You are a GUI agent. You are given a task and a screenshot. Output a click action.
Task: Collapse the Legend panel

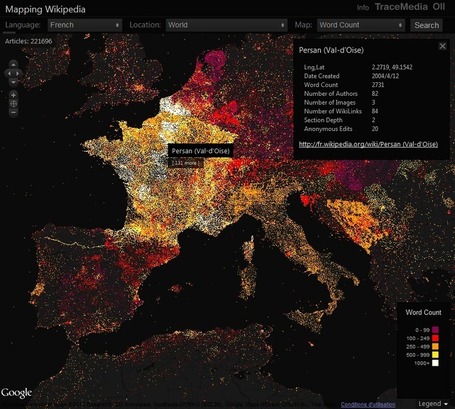[x=433, y=404]
